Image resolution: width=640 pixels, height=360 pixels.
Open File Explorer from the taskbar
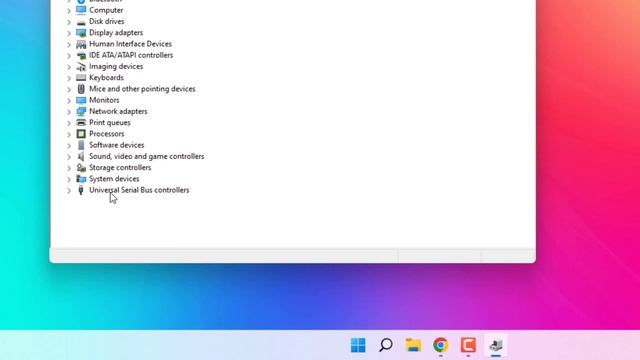(413, 345)
